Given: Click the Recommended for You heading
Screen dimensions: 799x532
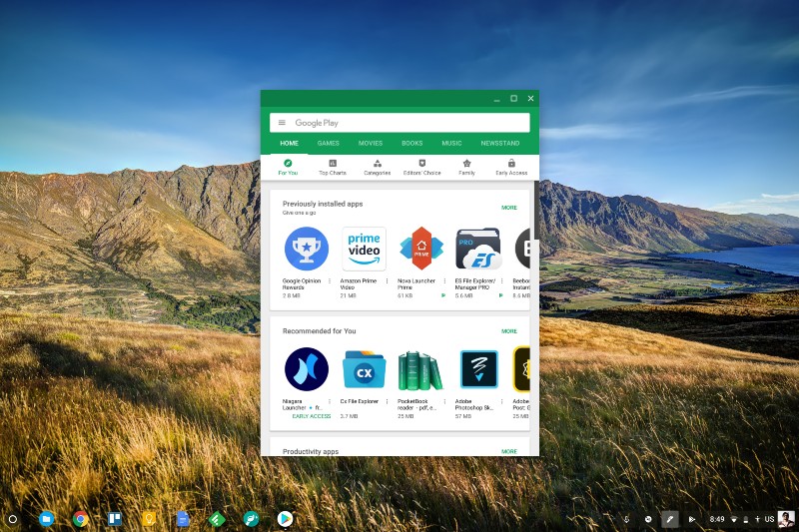Looking at the screenshot, I should click(x=319, y=331).
